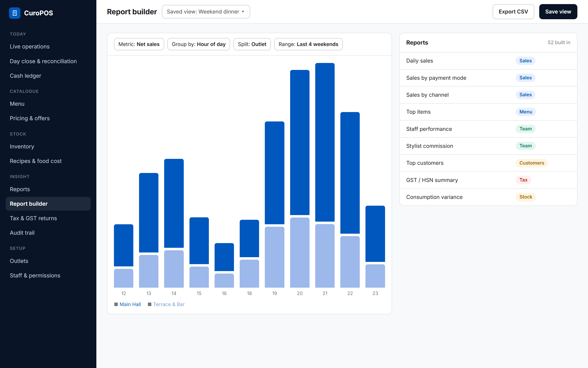This screenshot has width=588, height=368.
Task: Click the Report builder page title
Action: point(132,12)
